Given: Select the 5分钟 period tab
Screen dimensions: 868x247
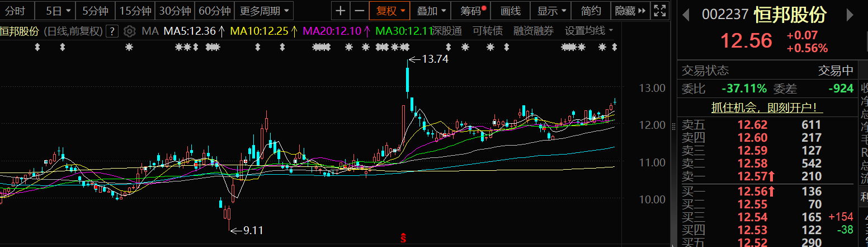Looking at the screenshot, I should click(95, 10).
